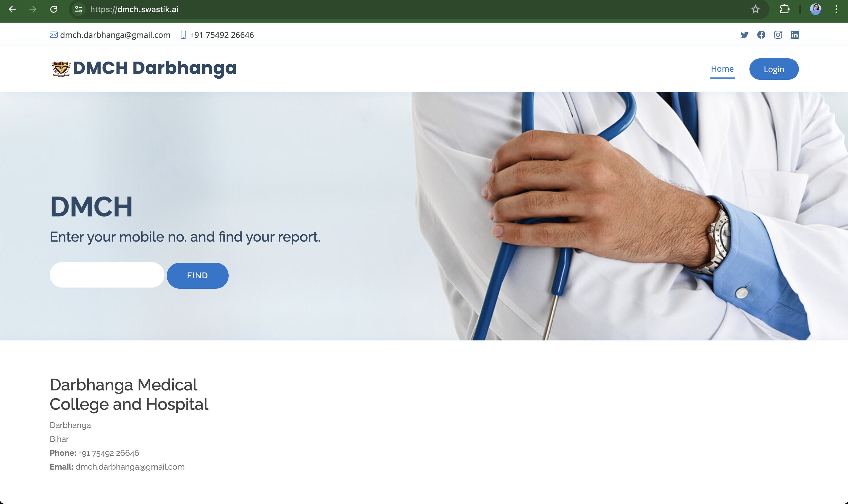The image size is (848, 504).
Task: Reload the page with the refresh icon
Action: click(54, 9)
